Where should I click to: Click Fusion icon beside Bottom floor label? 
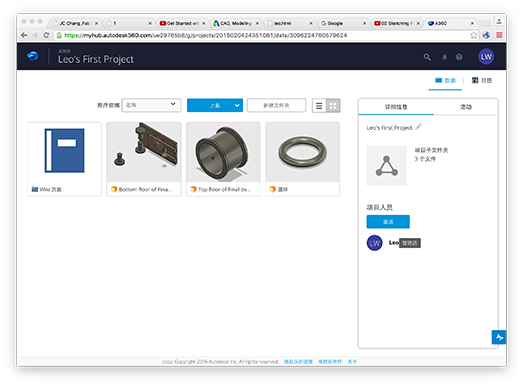(x=114, y=189)
